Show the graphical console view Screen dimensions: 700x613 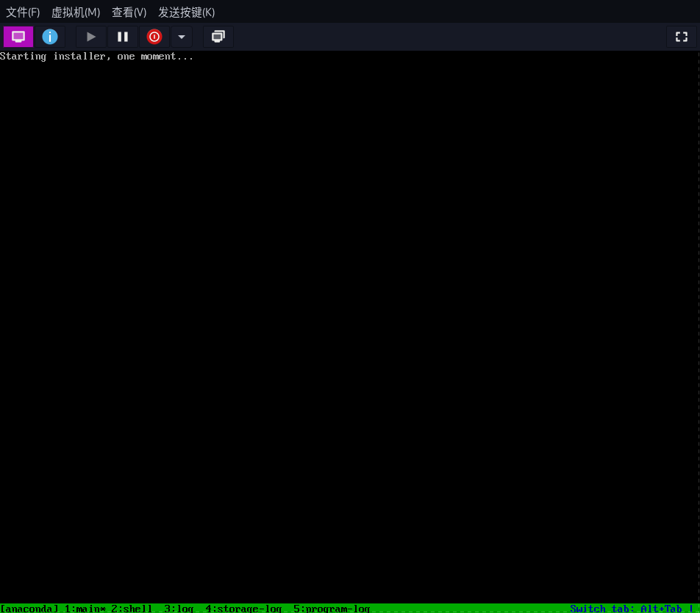[18, 37]
